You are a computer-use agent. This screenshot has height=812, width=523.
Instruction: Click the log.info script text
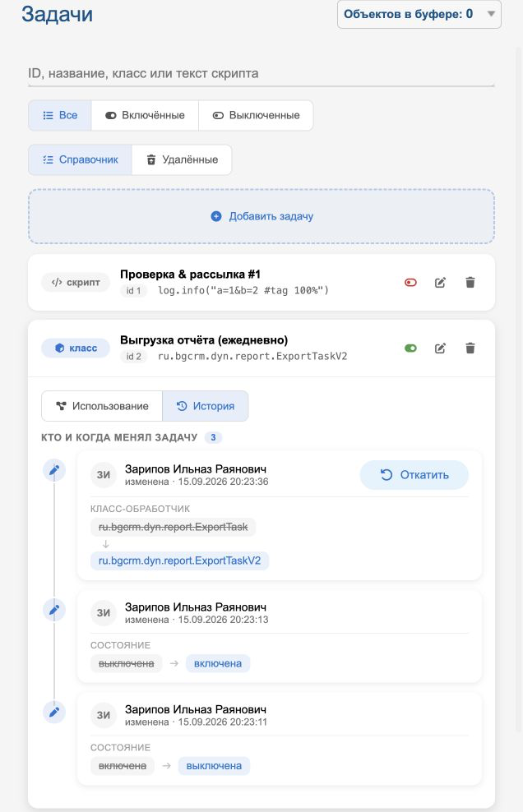click(243, 290)
